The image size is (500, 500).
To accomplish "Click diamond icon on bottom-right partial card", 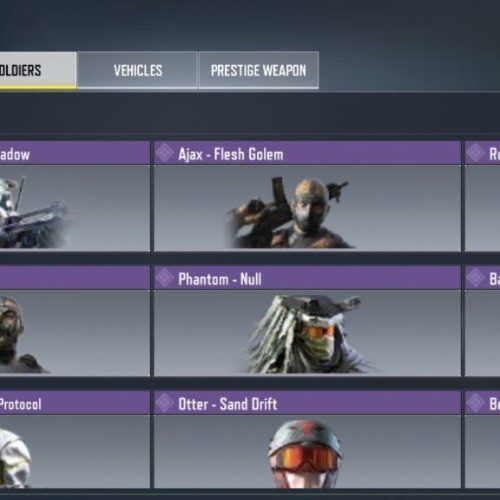I will [x=475, y=403].
